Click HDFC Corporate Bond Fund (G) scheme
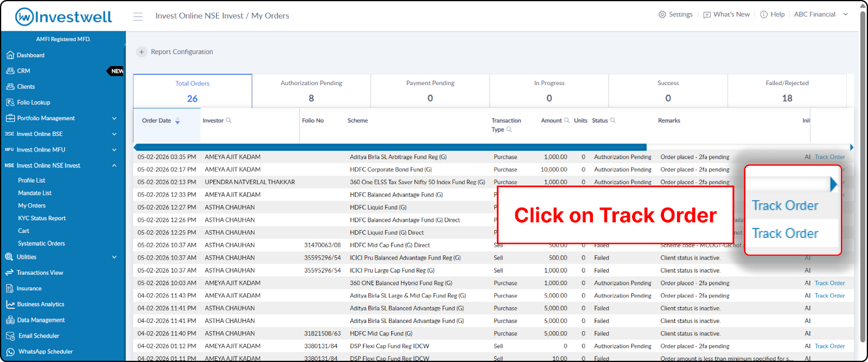 tap(391, 170)
